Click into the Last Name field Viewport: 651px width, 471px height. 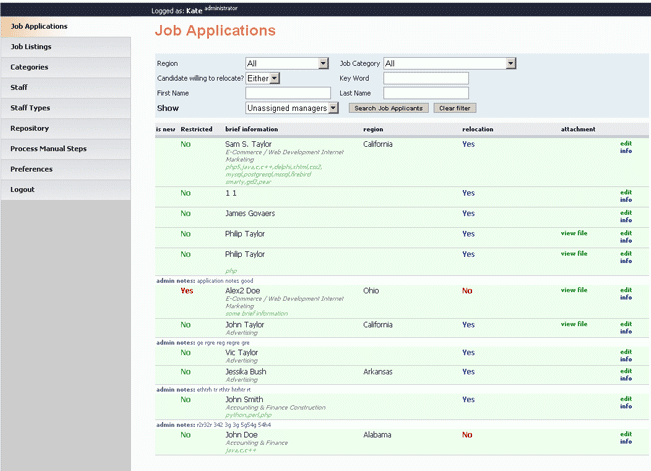coord(425,93)
